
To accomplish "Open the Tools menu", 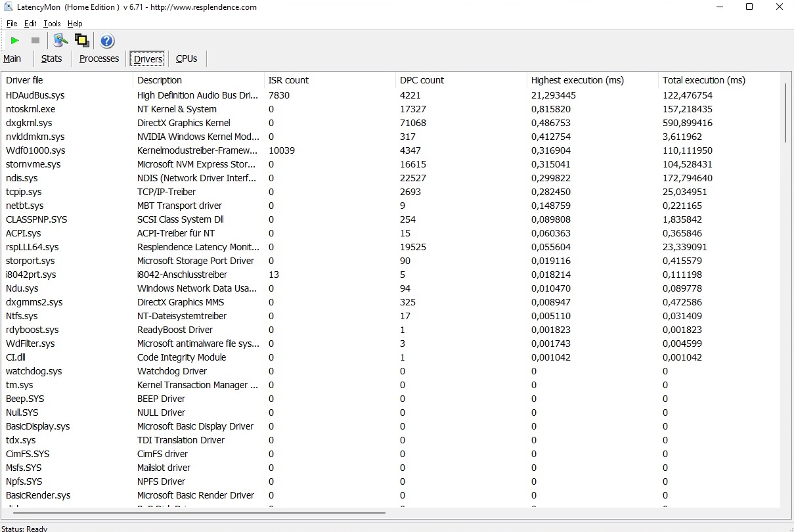I will [52, 24].
